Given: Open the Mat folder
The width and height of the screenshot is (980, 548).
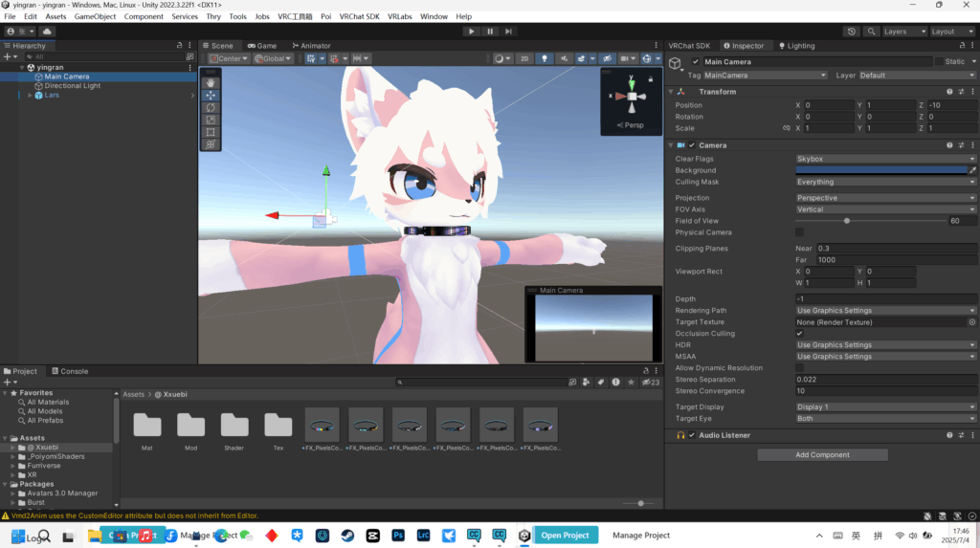Looking at the screenshot, I should pos(146,430).
